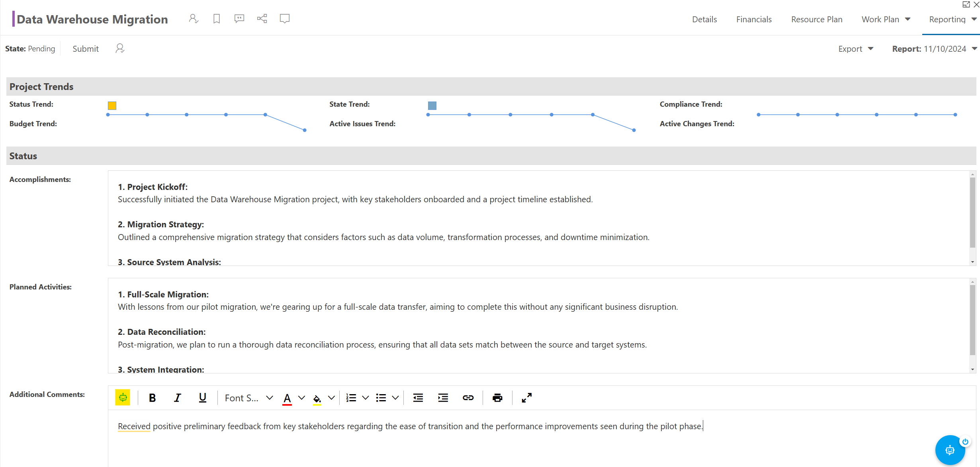This screenshot has width=980, height=467.
Task: Open the Resource Plan tab
Action: pos(817,19)
